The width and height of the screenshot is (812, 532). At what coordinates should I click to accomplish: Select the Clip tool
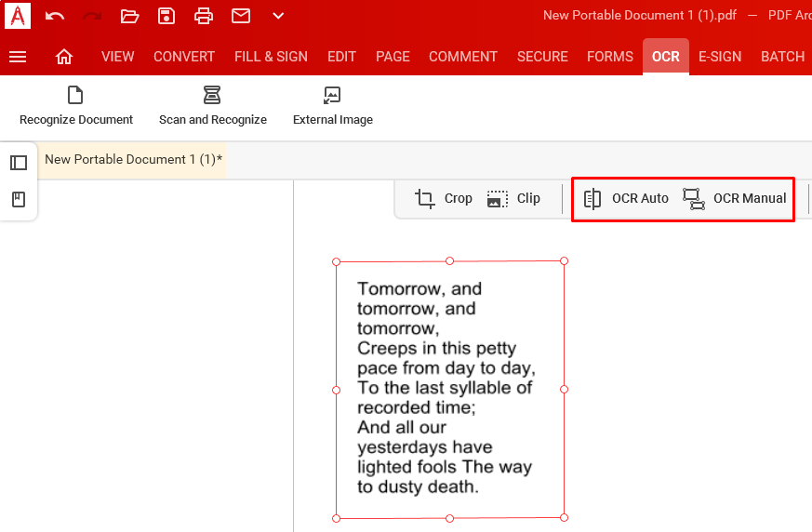pyautogui.click(x=513, y=198)
